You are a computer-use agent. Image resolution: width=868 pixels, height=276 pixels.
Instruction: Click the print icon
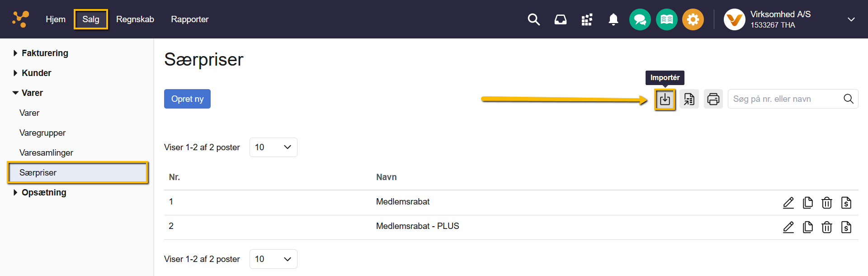(713, 99)
